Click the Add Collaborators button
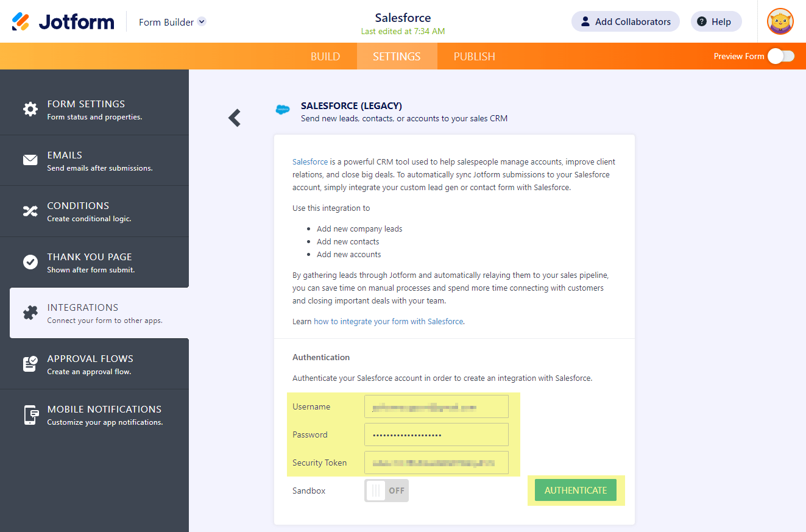806x532 pixels. tap(626, 21)
